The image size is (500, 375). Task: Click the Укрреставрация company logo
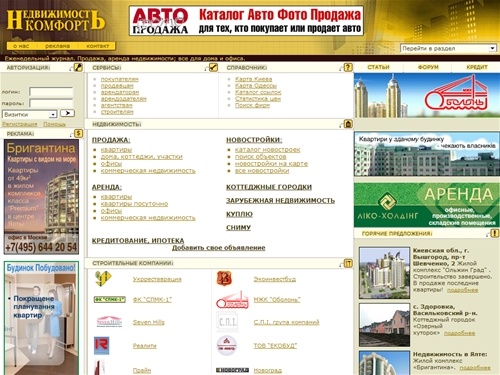pyautogui.click(x=103, y=279)
